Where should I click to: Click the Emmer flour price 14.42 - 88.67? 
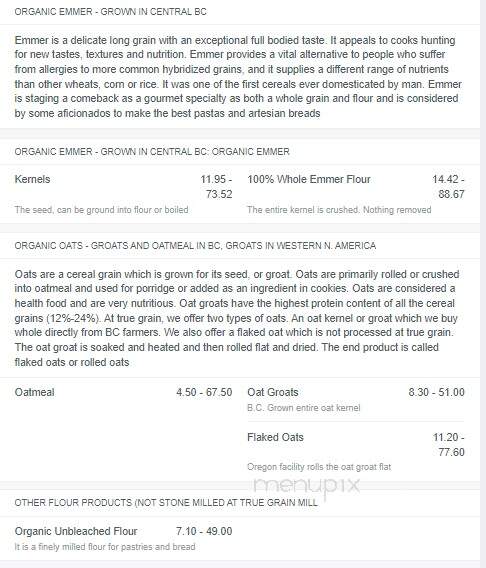click(x=448, y=187)
